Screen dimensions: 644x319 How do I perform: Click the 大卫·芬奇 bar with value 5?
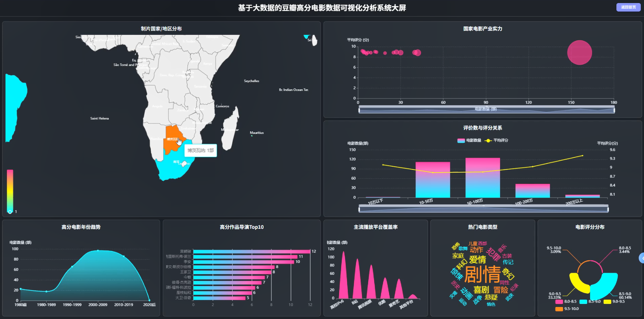(x=219, y=298)
